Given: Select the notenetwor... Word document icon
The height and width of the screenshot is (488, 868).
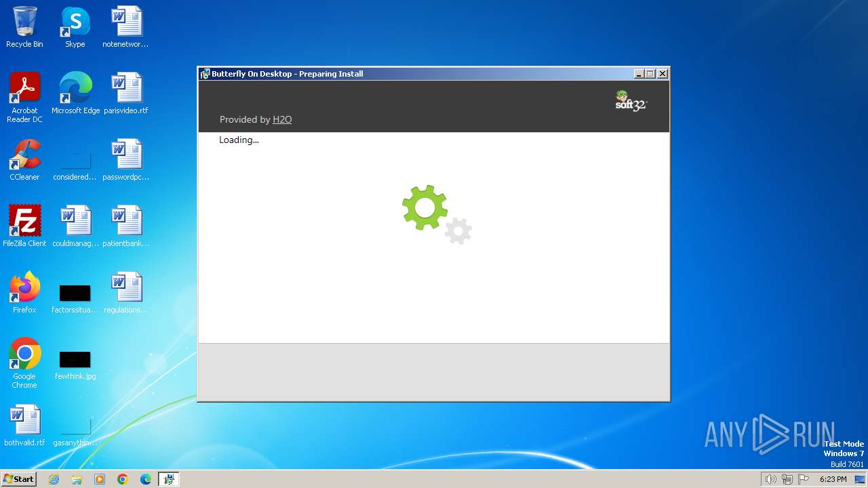Looking at the screenshot, I should [x=125, y=27].
